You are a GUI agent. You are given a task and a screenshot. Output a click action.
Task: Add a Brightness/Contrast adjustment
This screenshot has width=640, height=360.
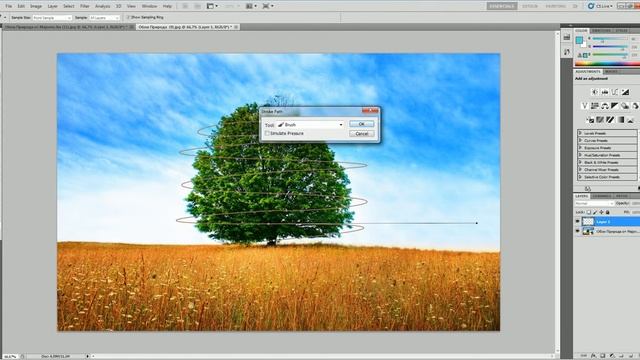595,92
